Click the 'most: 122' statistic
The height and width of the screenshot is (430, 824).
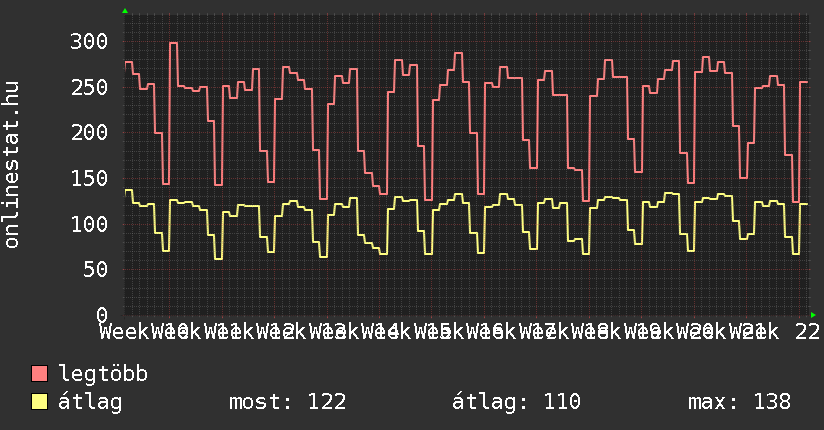point(287,402)
